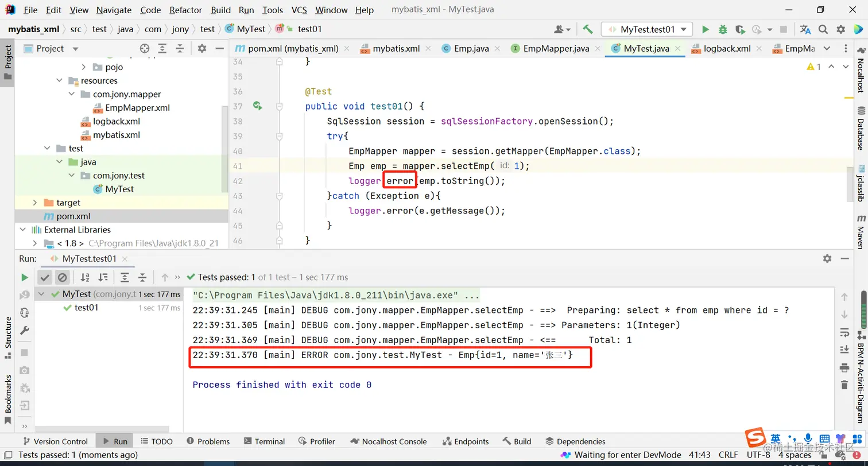Open the TODO tool window button
868x466 pixels.
pos(156,441)
